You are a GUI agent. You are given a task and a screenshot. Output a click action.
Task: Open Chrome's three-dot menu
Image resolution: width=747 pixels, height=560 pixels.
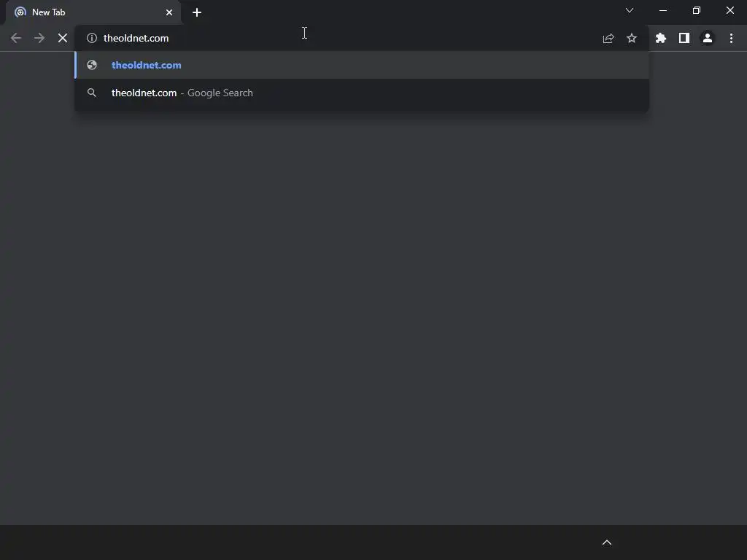(731, 38)
